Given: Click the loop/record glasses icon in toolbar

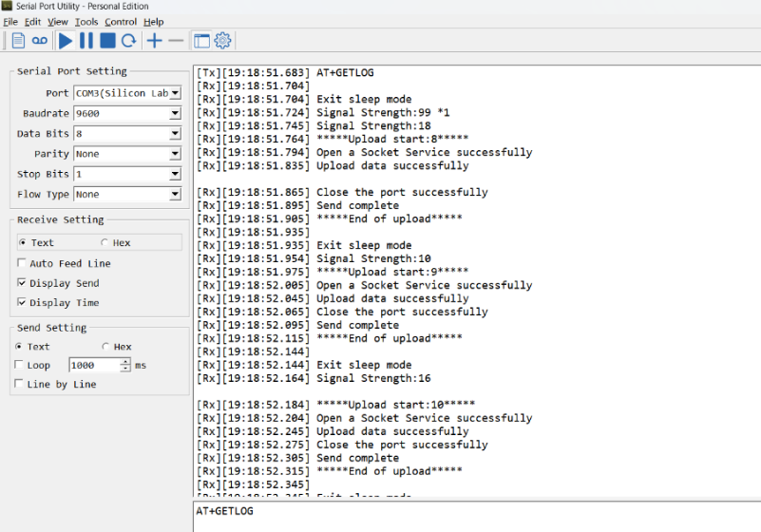Looking at the screenshot, I should coord(40,41).
